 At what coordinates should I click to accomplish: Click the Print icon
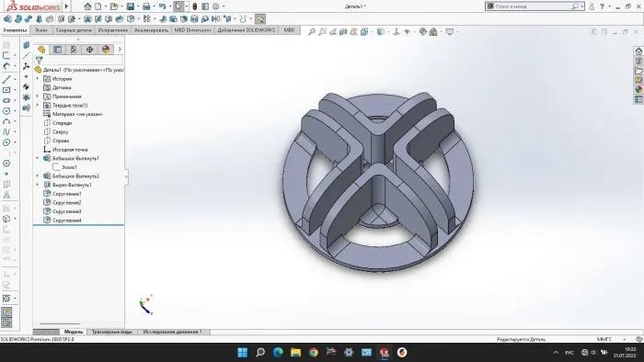coord(146,6)
